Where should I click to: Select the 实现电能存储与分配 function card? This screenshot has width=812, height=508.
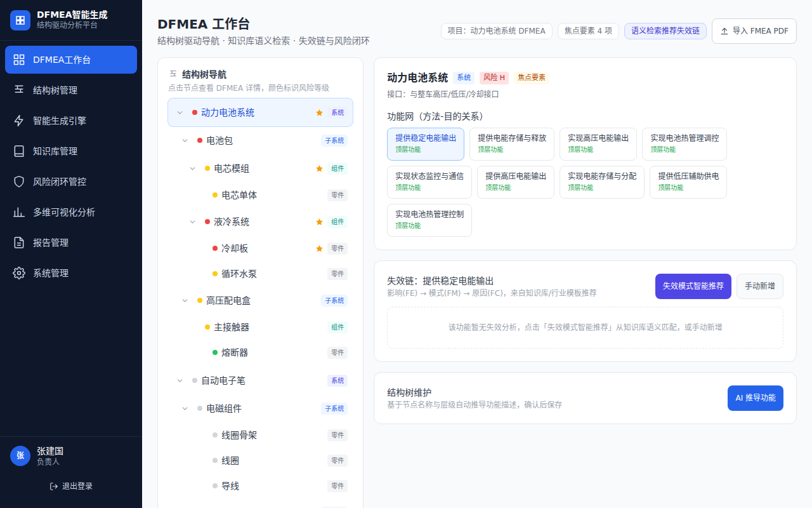coord(602,182)
